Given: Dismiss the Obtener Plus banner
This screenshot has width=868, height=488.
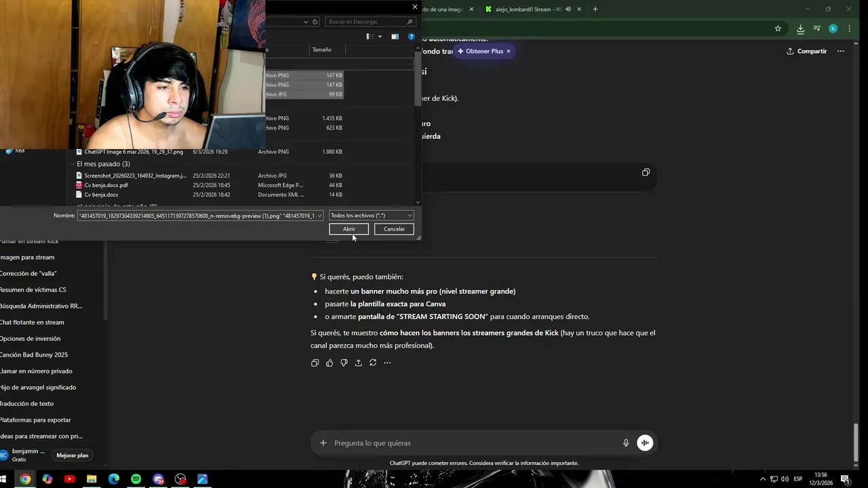Looking at the screenshot, I should [509, 51].
